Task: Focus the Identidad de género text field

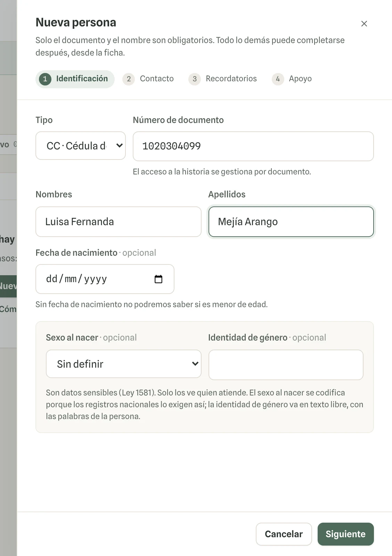Action: click(286, 365)
